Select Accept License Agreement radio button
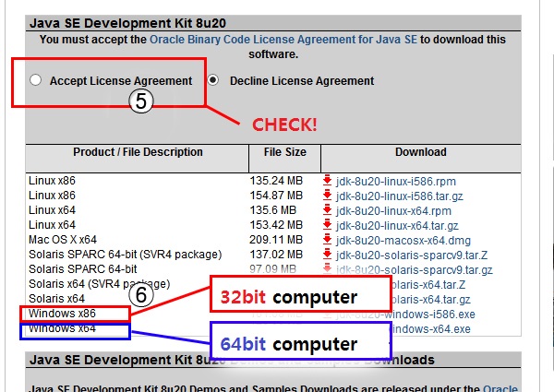 click(x=35, y=80)
